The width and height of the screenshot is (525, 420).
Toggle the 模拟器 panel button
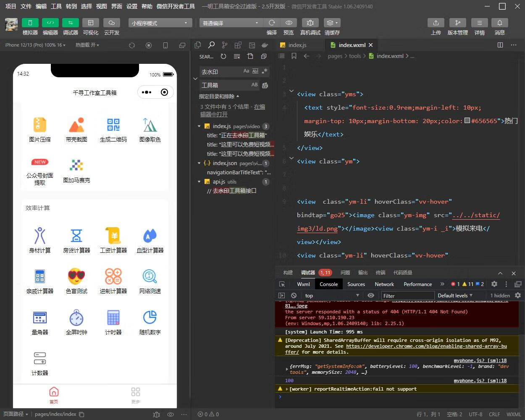click(30, 23)
